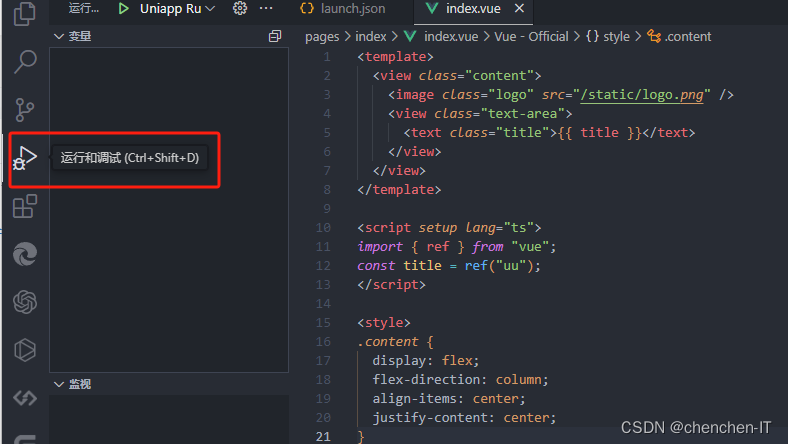788x444 pixels.
Task: Click flex-direction: column declaration
Action: click(460, 380)
